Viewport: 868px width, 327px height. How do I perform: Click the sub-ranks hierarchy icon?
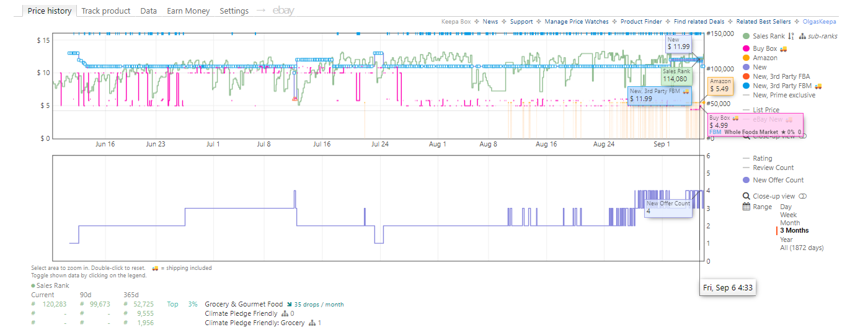[802, 36]
